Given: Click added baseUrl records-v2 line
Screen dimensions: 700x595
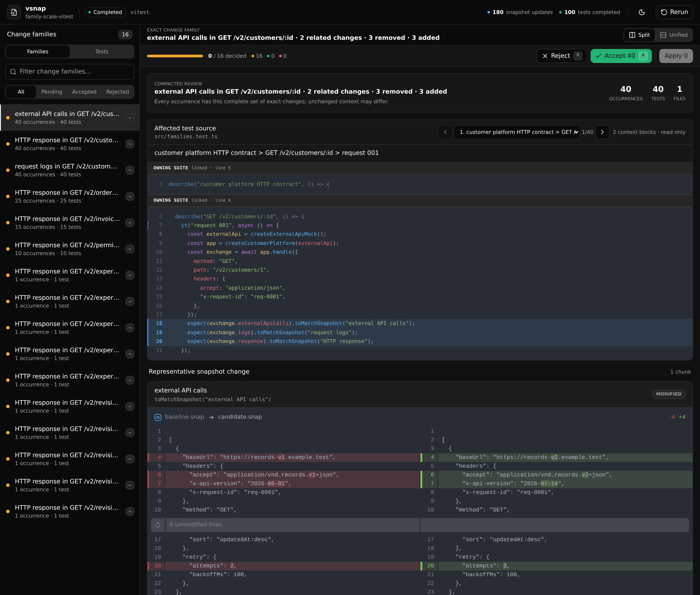Looking at the screenshot, I should point(557,457).
